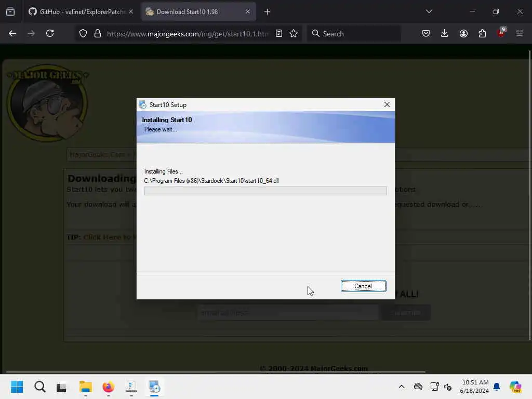Click the MajorGeeks logo image
This screenshot has height=399, width=532.
[47, 103]
